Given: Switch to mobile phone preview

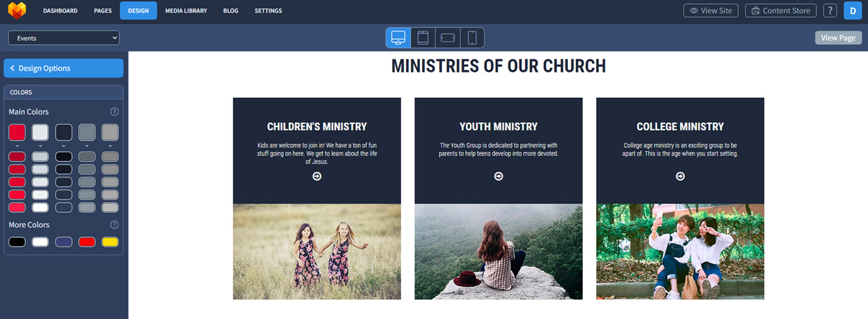Looking at the screenshot, I should coord(472,38).
